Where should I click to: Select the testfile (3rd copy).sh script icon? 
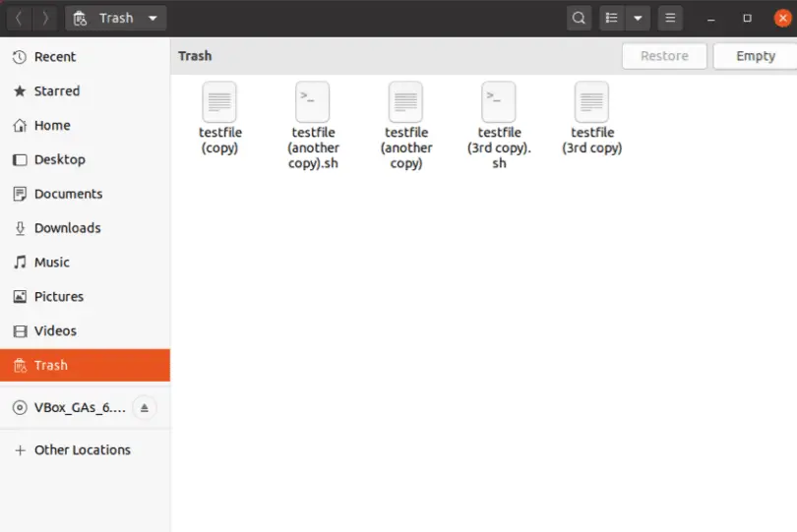pyautogui.click(x=499, y=102)
